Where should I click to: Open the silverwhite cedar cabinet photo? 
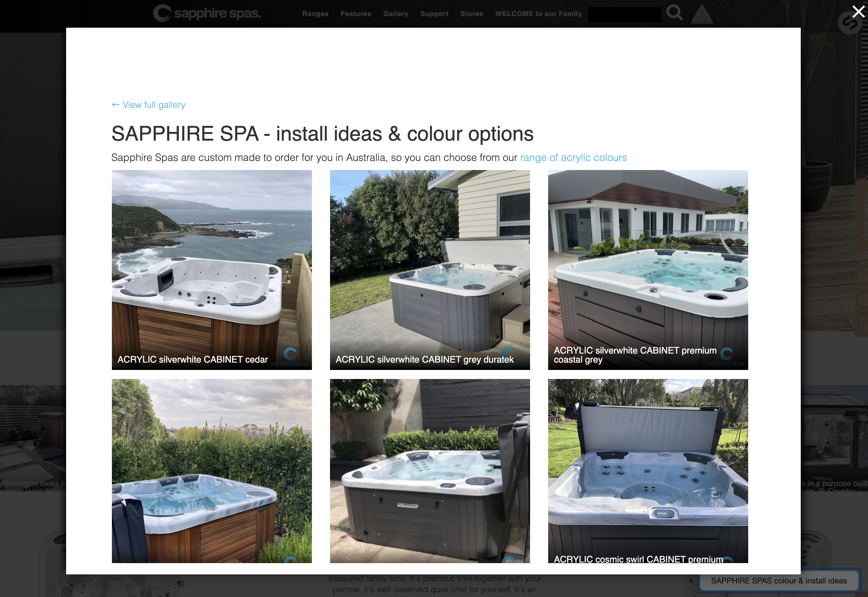click(x=211, y=270)
